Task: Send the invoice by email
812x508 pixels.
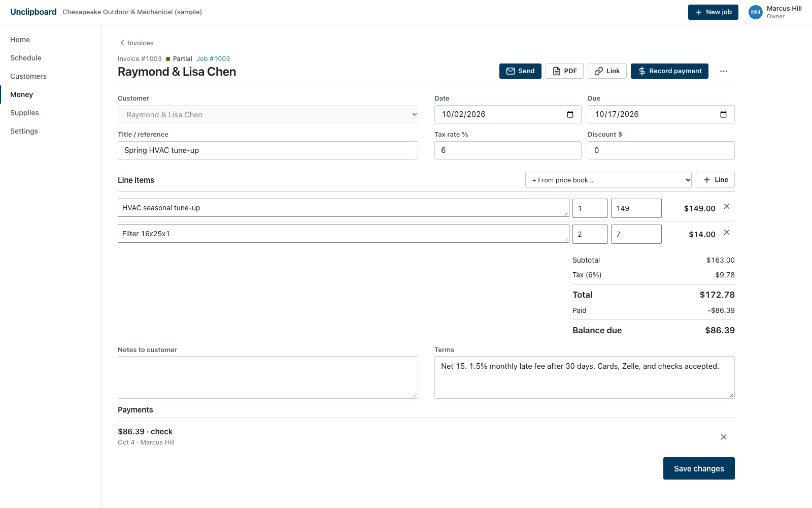Action: click(x=520, y=71)
